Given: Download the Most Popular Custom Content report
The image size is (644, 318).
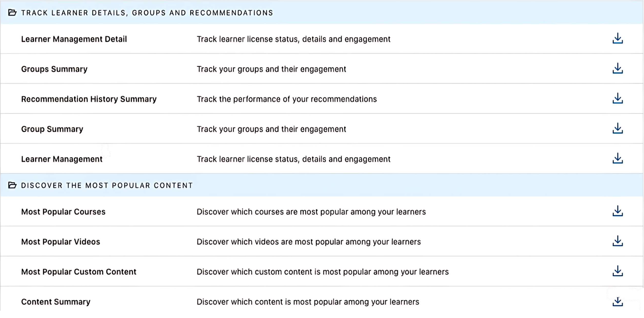Looking at the screenshot, I should (617, 271).
